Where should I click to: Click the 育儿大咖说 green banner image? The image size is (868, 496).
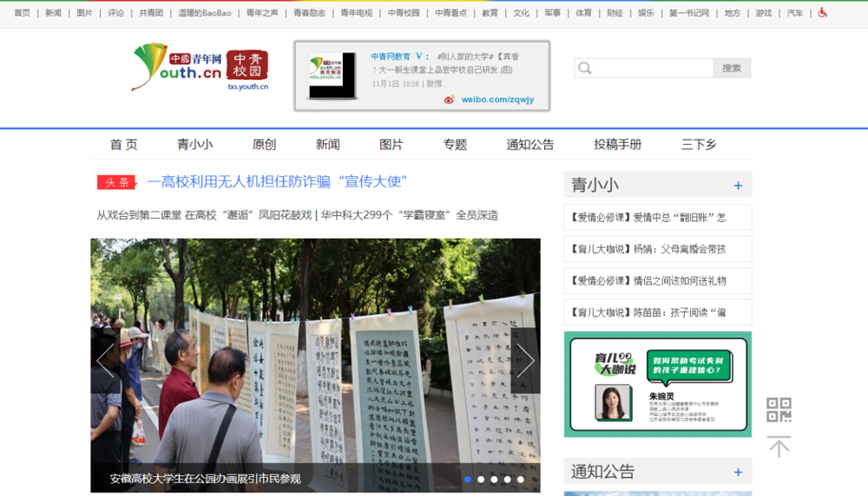(657, 384)
